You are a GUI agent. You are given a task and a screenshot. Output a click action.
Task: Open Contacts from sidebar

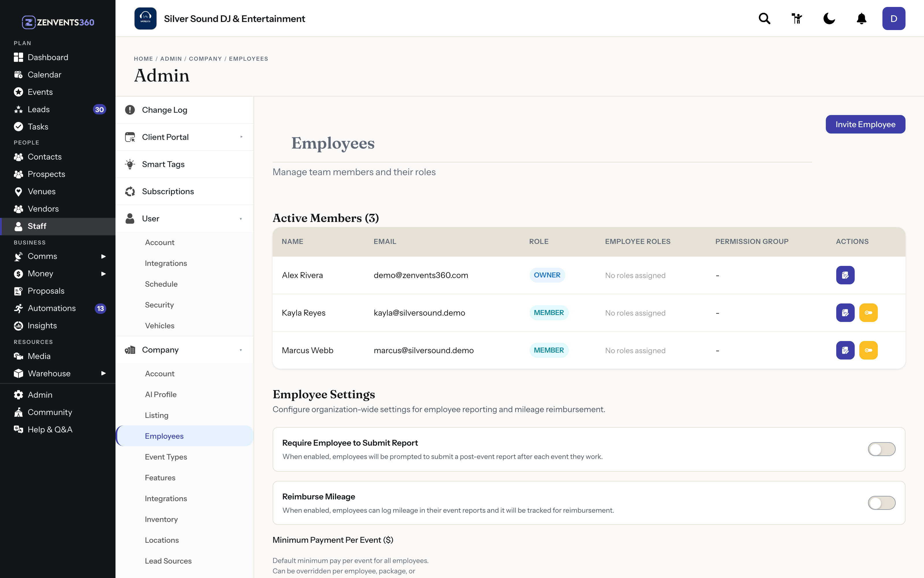coord(58,157)
